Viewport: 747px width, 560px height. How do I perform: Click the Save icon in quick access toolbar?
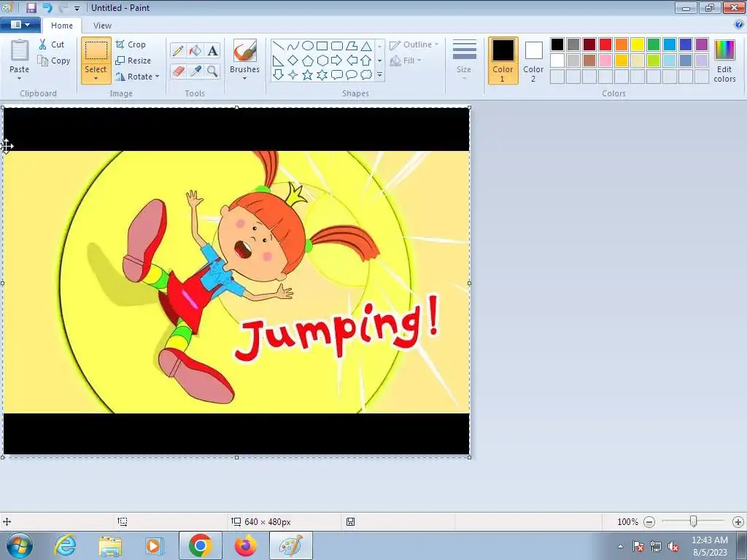pos(31,7)
